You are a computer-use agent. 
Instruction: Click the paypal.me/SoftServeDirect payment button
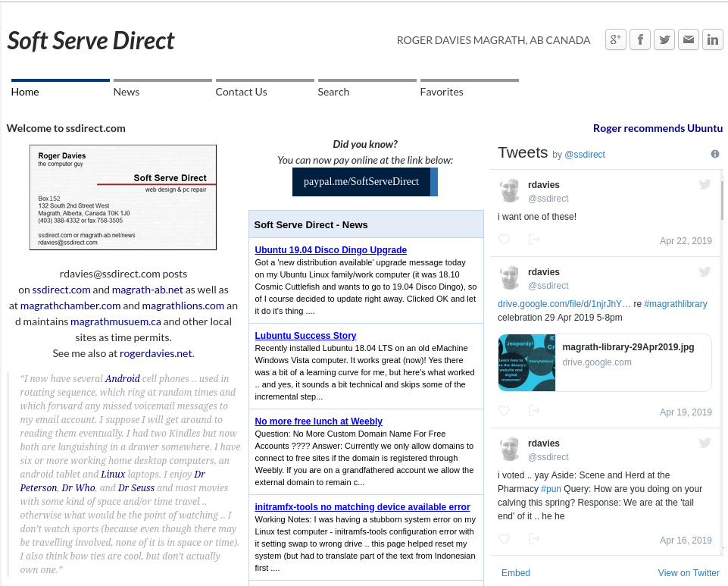365,182
